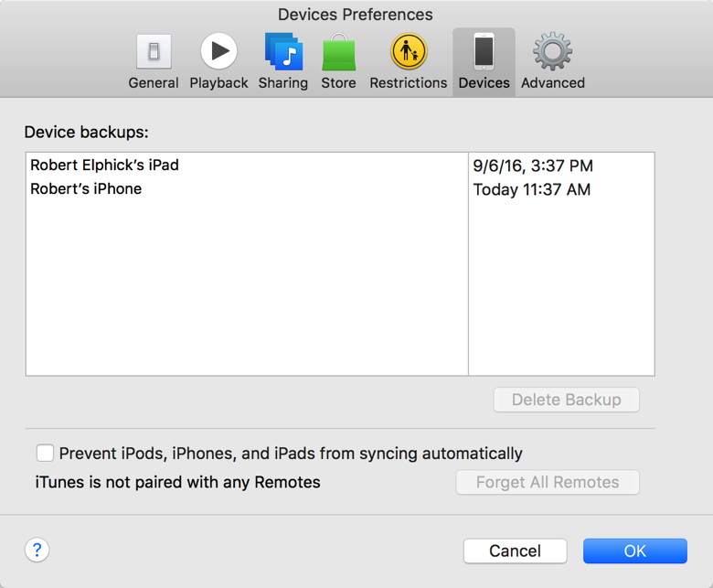Click the help question mark button

[x=37, y=551]
